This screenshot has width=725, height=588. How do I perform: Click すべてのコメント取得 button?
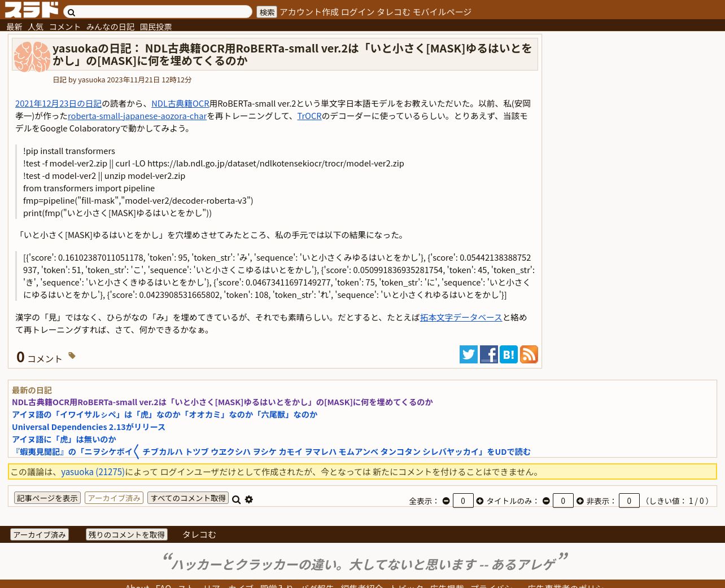(x=188, y=498)
